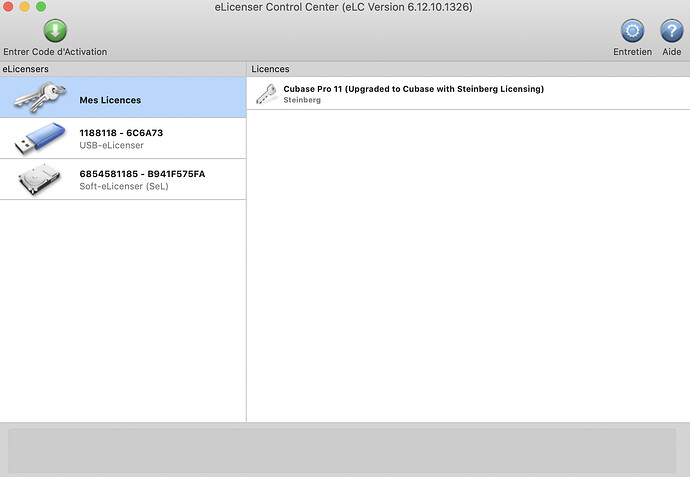The height and width of the screenshot is (477, 690).
Task: Open the Entretien gear icon
Action: (x=632, y=31)
